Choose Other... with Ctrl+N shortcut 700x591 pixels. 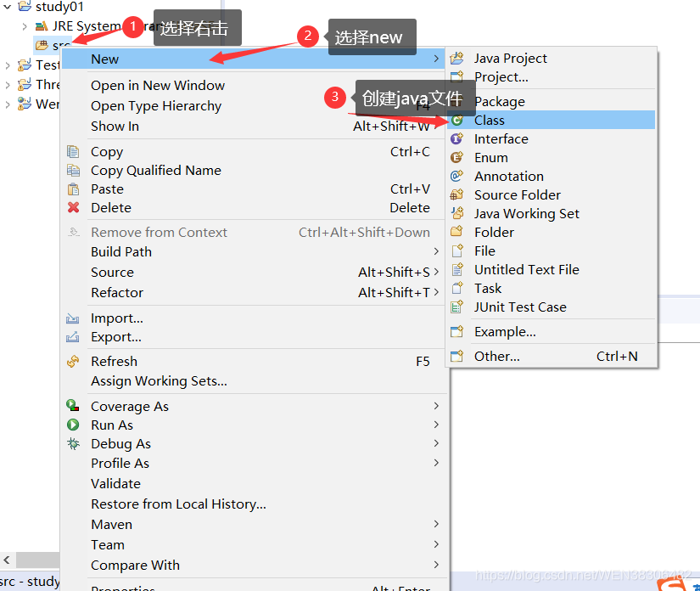(551, 356)
